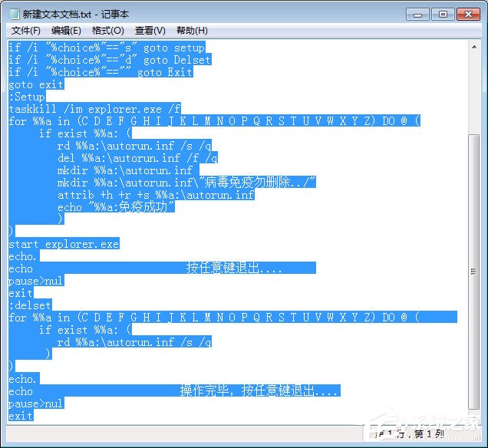Click the 'attrib +h +r +s' line
488x448 pixels.
[156, 195]
